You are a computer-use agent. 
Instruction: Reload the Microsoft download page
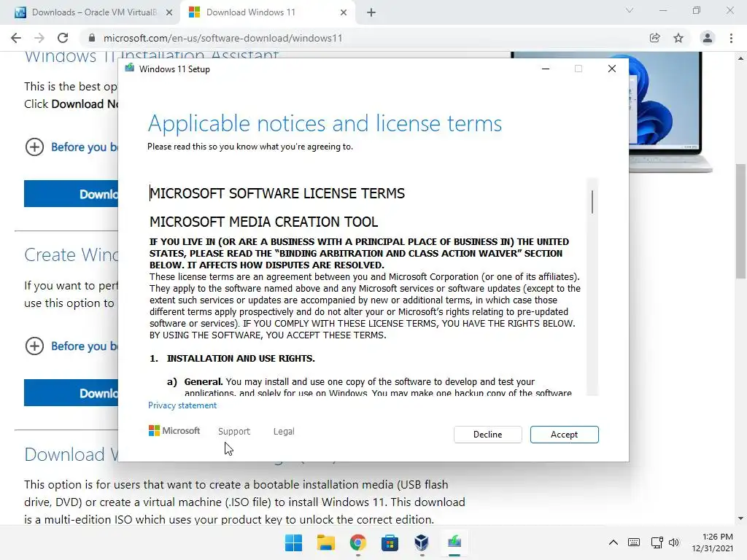click(63, 38)
